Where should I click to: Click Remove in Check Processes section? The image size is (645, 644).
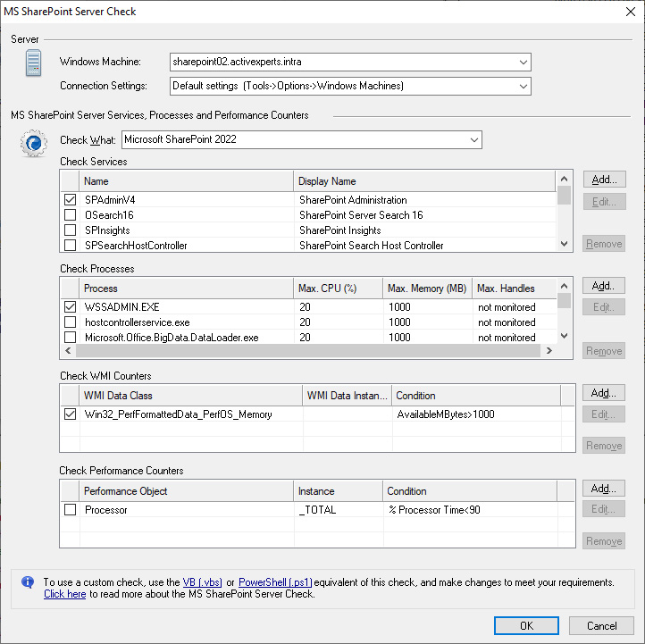[x=604, y=351]
